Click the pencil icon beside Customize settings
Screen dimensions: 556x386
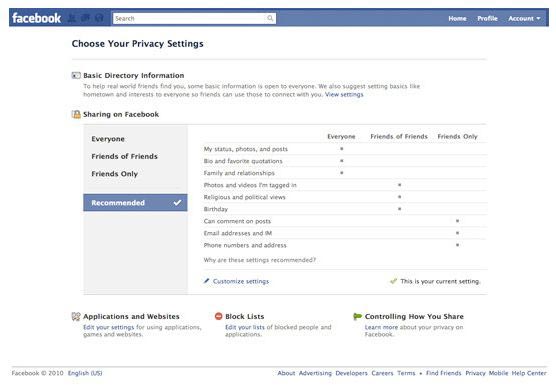click(x=206, y=281)
